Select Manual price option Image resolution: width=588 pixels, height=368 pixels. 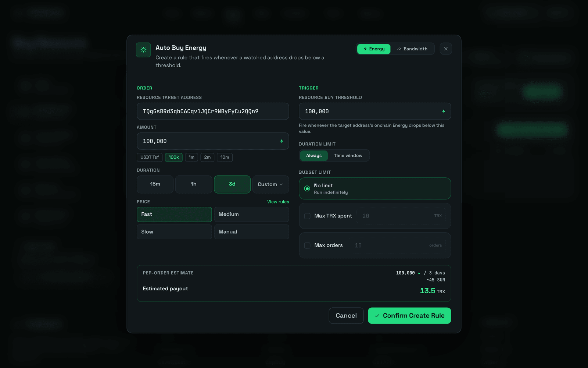tap(252, 232)
